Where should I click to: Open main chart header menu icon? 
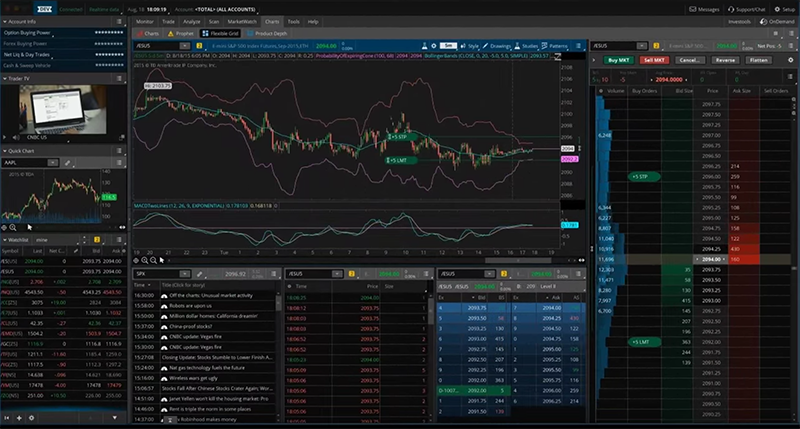click(x=578, y=46)
